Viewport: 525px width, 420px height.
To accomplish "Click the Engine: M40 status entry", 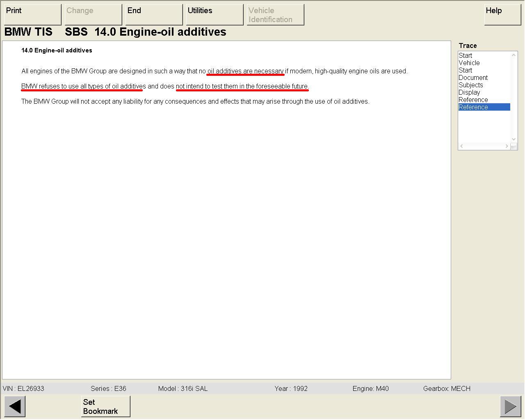I will pyautogui.click(x=371, y=388).
